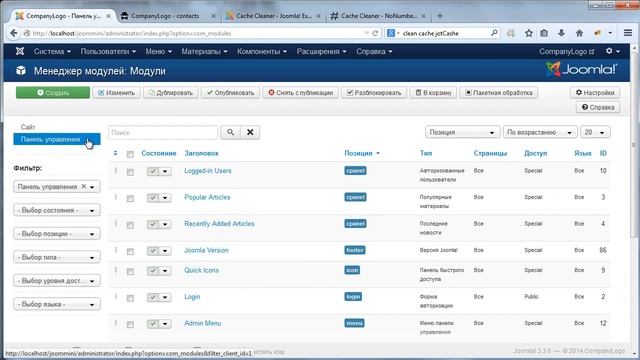The image size is (640, 360).
Task: Close the 'CompanyLogo - contacts' tab
Action: coord(213,16)
